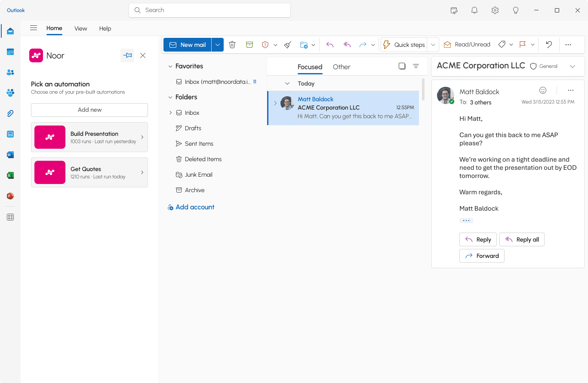Open the Calendar icon in left sidebar

point(10,52)
